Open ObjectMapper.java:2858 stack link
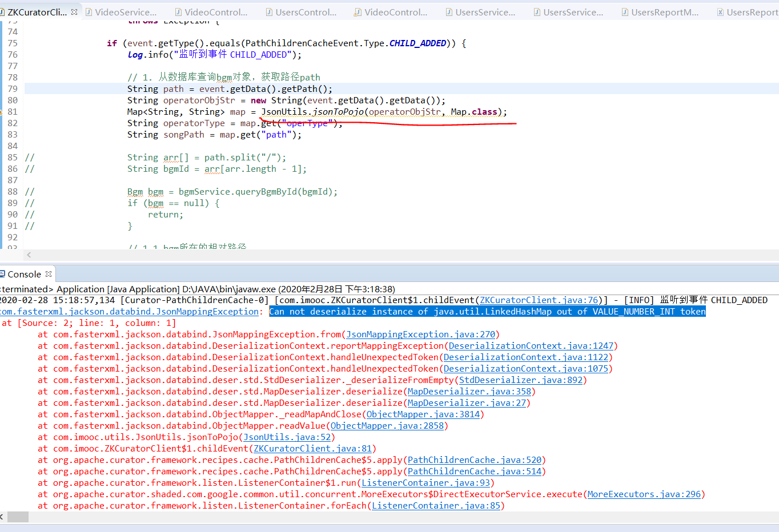 click(387, 426)
